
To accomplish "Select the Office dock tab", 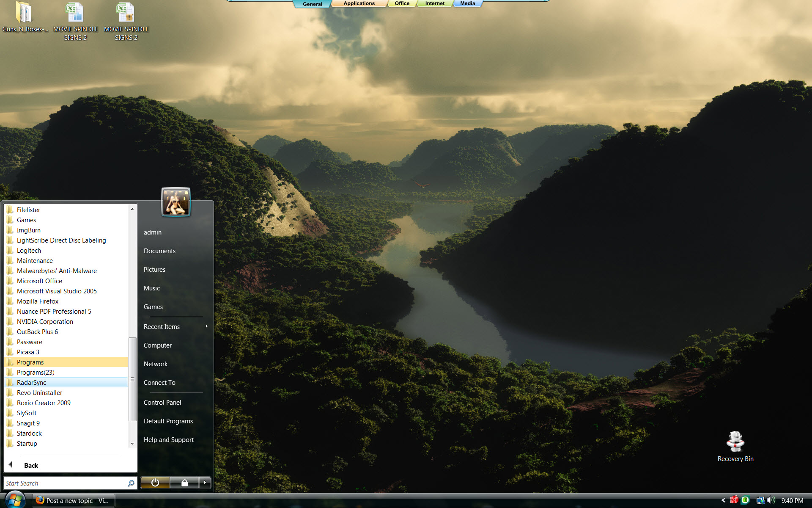I will 402,3.
